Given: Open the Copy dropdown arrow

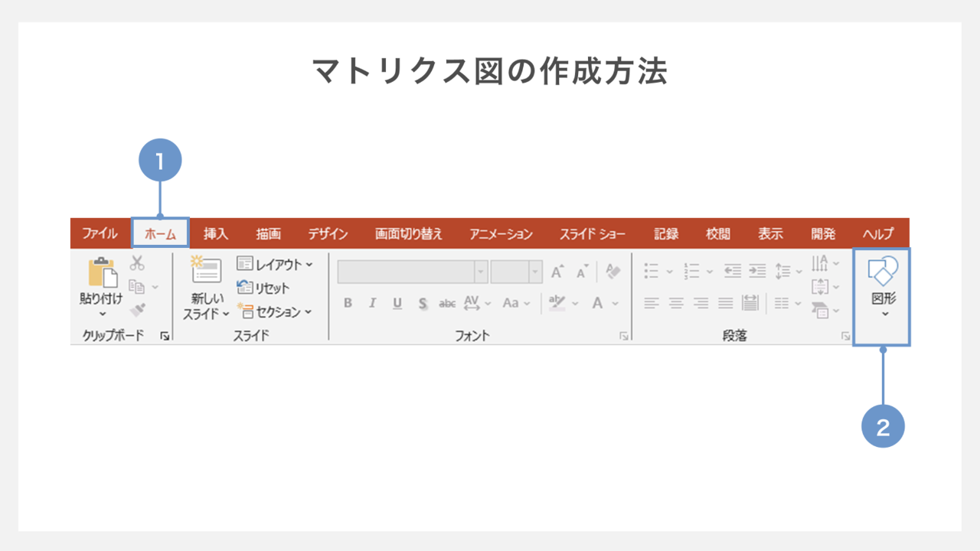Looking at the screenshot, I should (155, 287).
